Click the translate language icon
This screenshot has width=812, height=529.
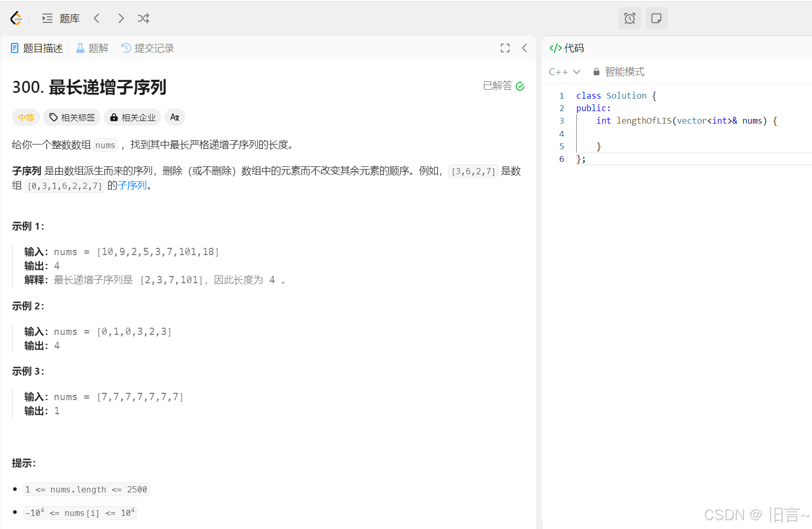point(175,117)
